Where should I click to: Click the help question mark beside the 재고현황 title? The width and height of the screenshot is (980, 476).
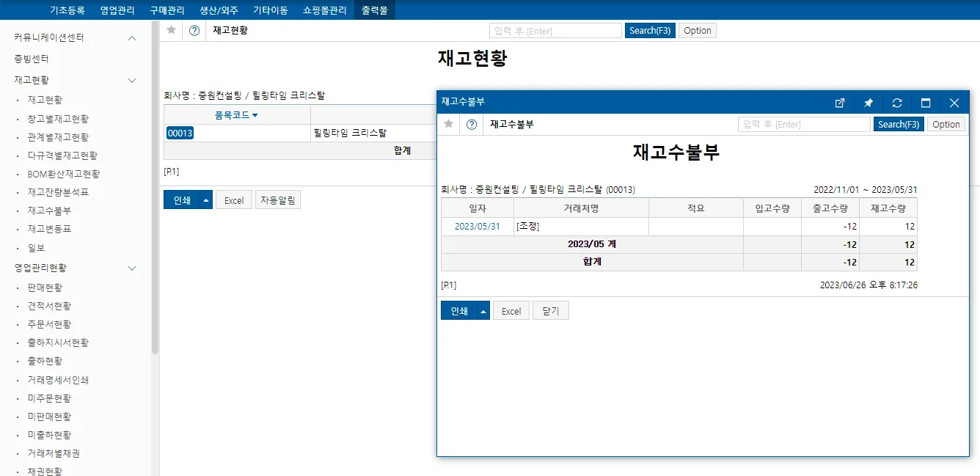194,31
